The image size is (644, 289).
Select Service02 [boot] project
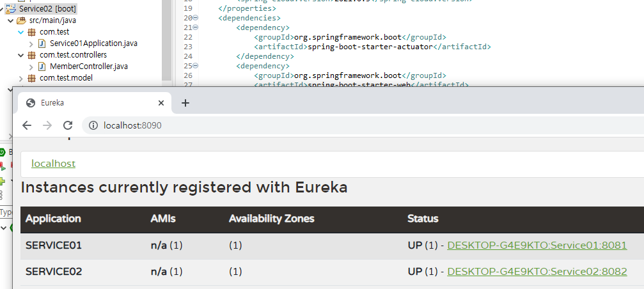pos(47,8)
